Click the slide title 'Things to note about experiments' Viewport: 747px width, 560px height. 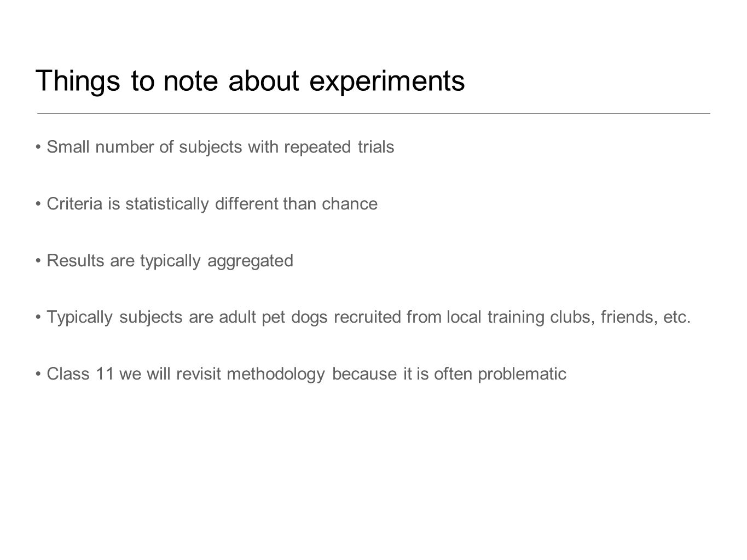[250, 81]
